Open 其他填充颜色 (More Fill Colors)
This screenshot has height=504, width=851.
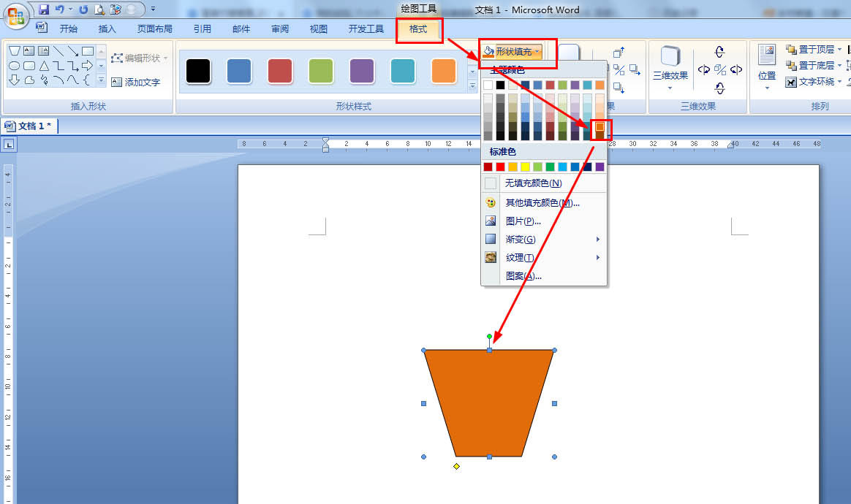pyautogui.click(x=545, y=203)
